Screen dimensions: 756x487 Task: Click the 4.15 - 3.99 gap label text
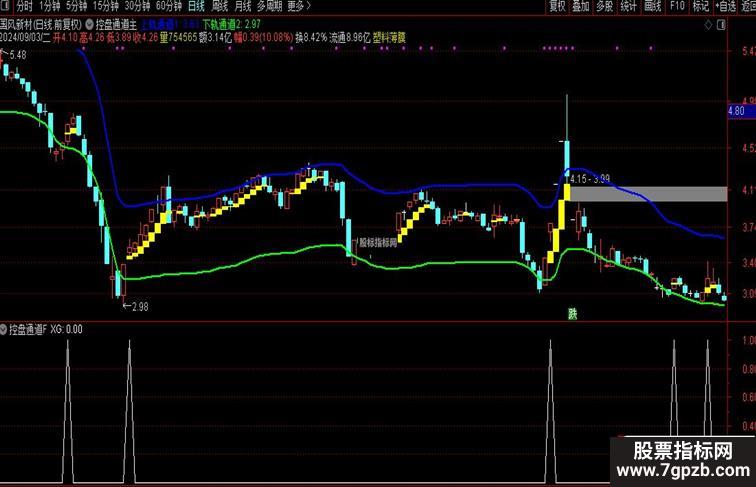tap(589, 179)
